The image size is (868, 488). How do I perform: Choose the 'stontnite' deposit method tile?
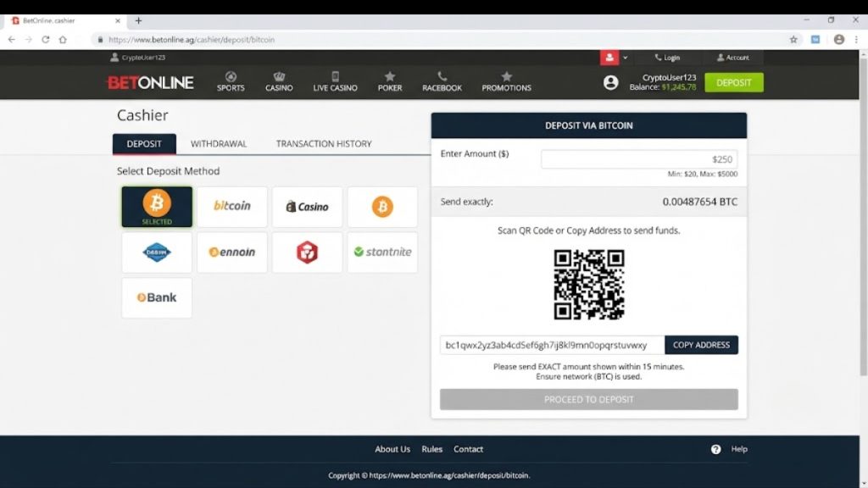click(382, 252)
